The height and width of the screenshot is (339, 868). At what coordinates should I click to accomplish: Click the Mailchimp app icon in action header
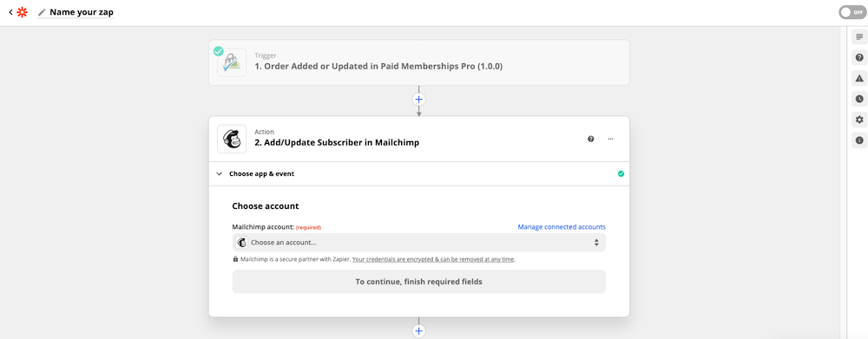click(232, 139)
